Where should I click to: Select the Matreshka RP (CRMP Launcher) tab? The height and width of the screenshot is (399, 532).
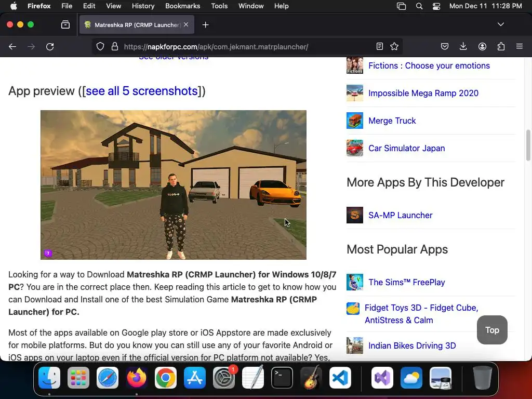[x=137, y=25]
